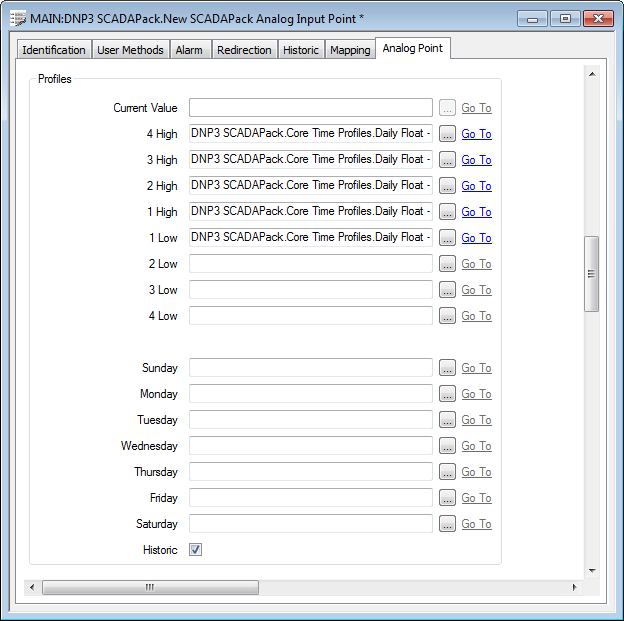
Task: Click the Wednesday profile field
Action: tap(311, 446)
